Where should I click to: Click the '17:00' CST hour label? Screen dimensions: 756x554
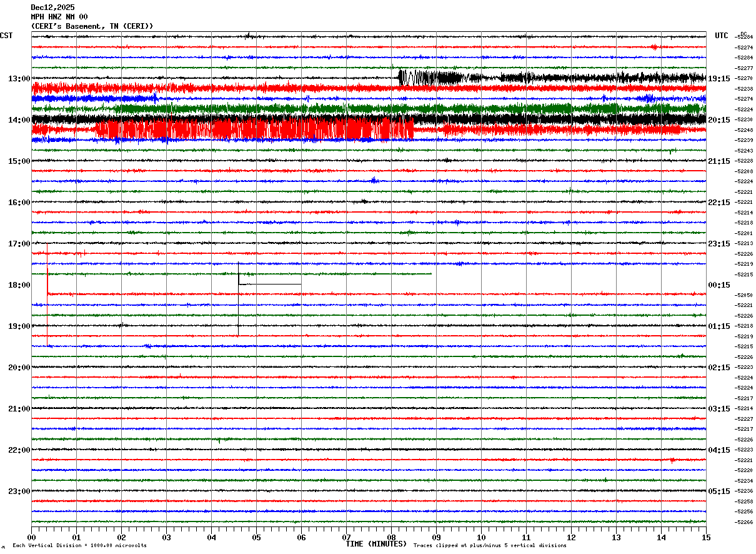[x=19, y=244]
